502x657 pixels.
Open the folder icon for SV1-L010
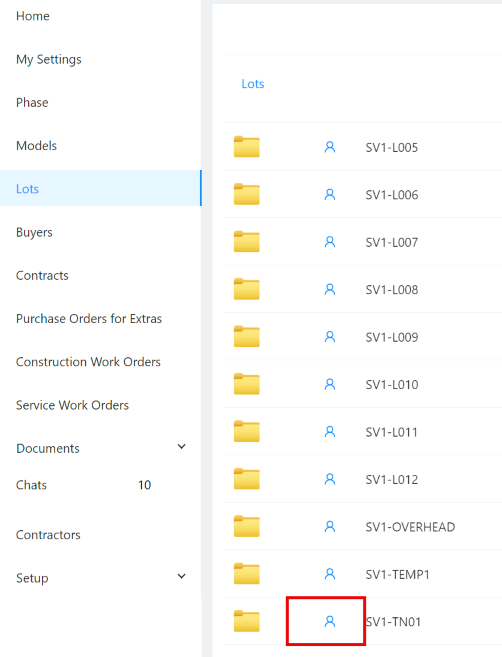[x=246, y=384]
